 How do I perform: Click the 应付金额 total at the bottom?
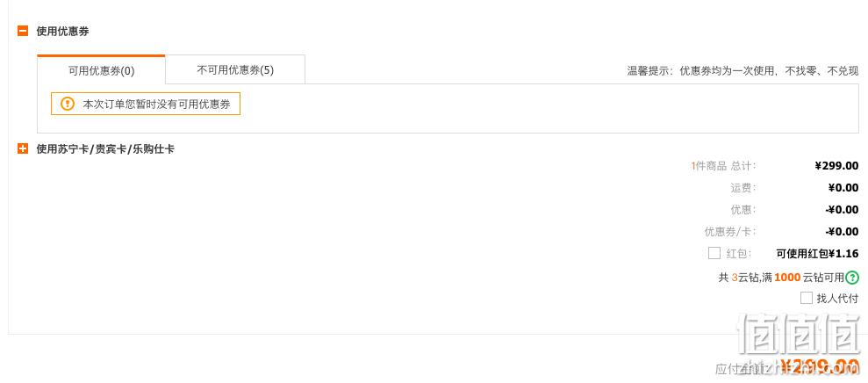786,368
